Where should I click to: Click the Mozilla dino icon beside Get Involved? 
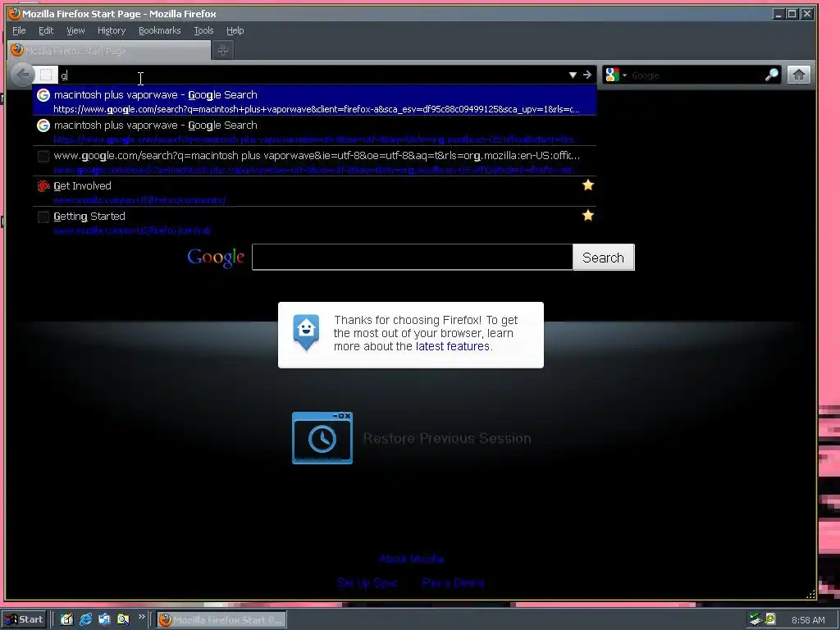(x=43, y=186)
